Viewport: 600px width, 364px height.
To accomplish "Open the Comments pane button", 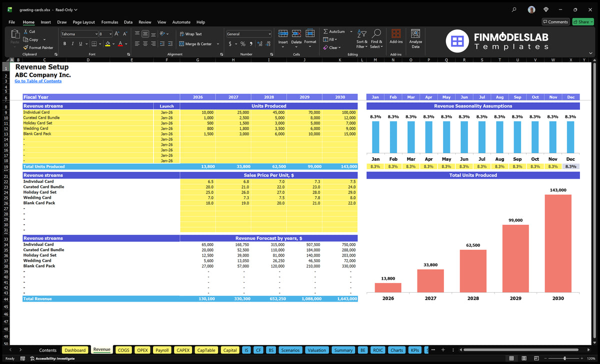I will coord(555,21).
